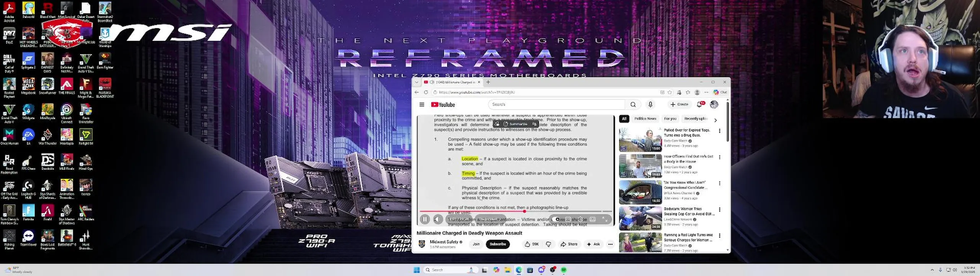Image resolution: width=980 pixels, height=276 pixels.
Task: Open options for Woman Tries Stealing Cop Car
Action: pos(720,210)
